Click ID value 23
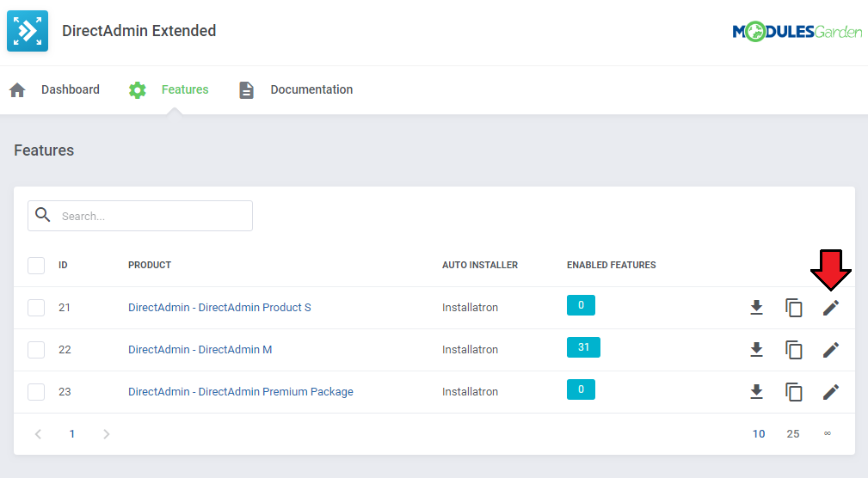 (x=65, y=392)
